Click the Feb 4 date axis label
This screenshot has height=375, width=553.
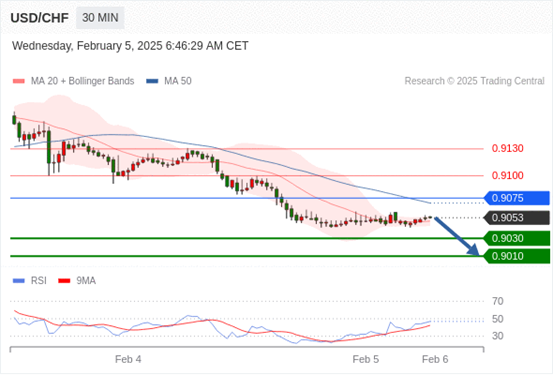coord(128,359)
